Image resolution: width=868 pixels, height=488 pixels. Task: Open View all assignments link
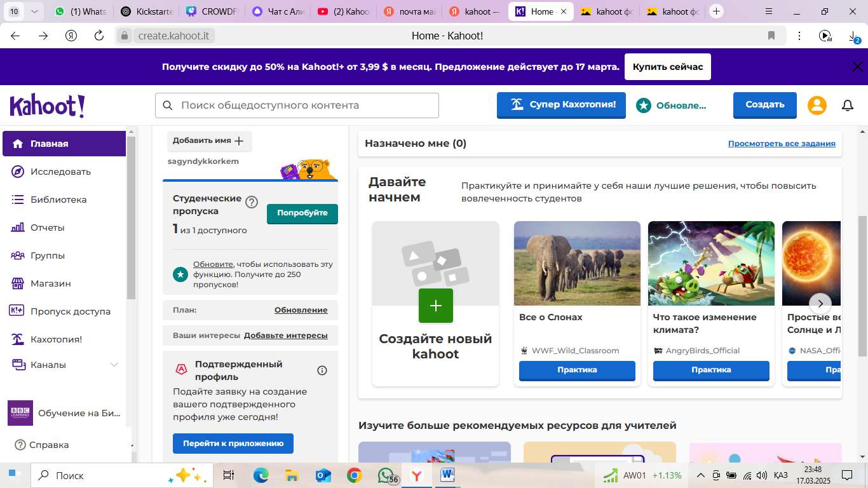782,144
